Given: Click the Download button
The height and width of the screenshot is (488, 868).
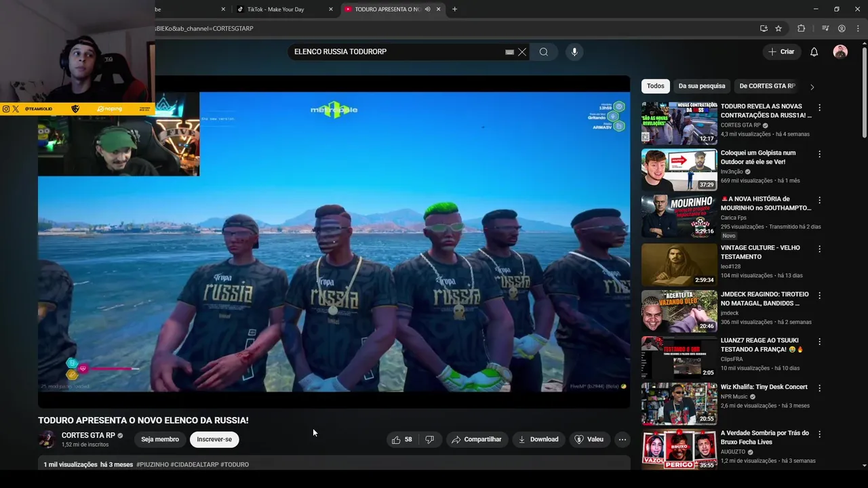Looking at the screenshot, I should click(538, 439).
